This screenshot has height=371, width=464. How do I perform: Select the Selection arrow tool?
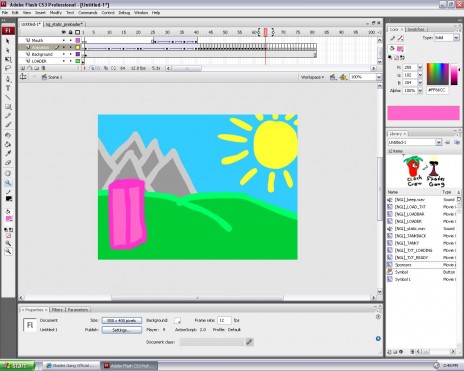tap(8, 41)
